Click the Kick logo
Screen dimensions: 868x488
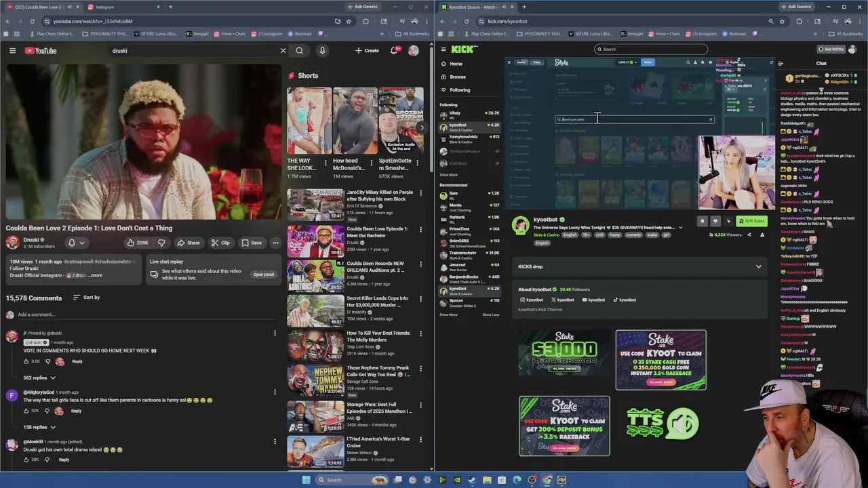pos(465,49)
